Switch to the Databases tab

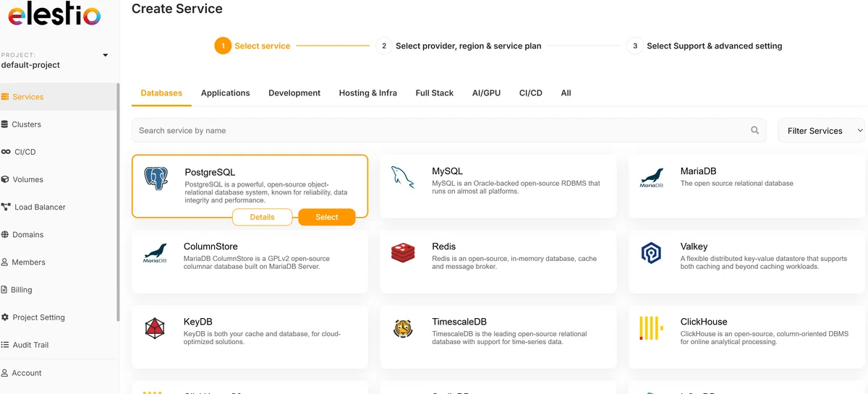coord(161,93)
